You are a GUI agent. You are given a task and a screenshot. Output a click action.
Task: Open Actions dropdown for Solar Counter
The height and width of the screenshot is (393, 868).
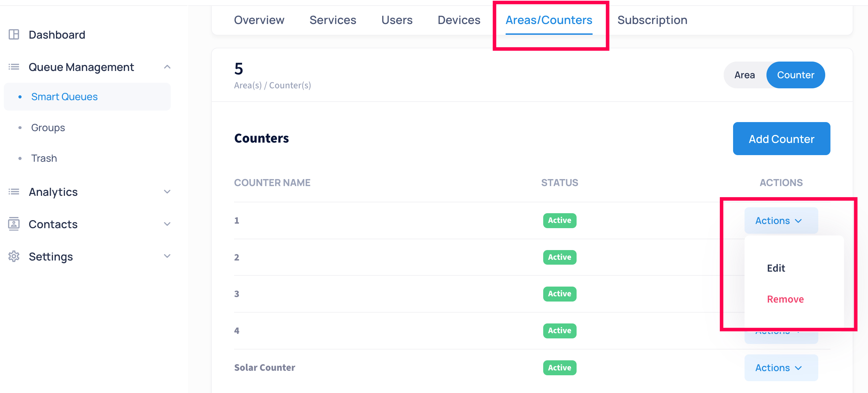coord(781,368)
